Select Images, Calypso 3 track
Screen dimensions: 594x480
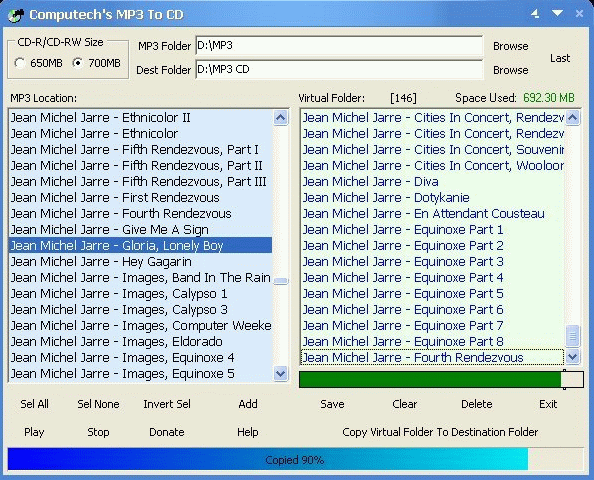pos(140,310)
